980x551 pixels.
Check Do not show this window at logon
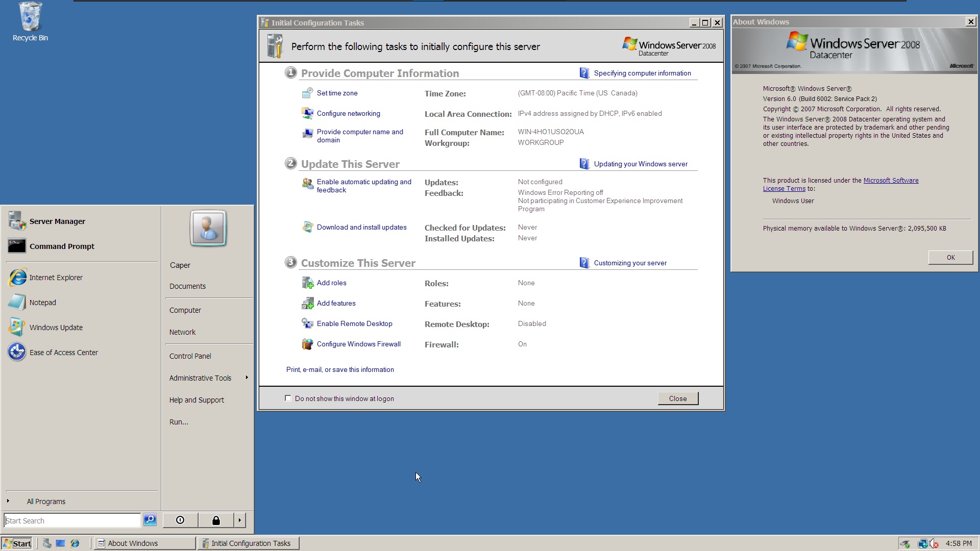point(288,398)
